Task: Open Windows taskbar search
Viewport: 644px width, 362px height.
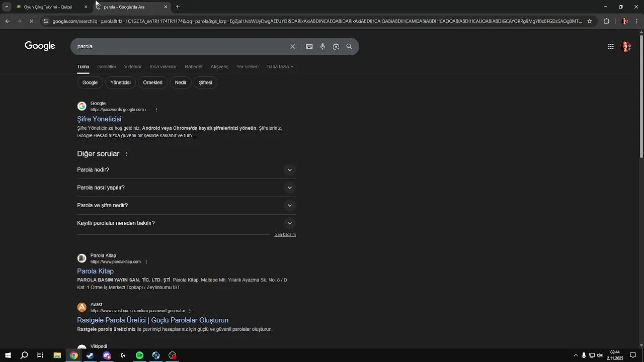Action: click(x=24, y=355)
